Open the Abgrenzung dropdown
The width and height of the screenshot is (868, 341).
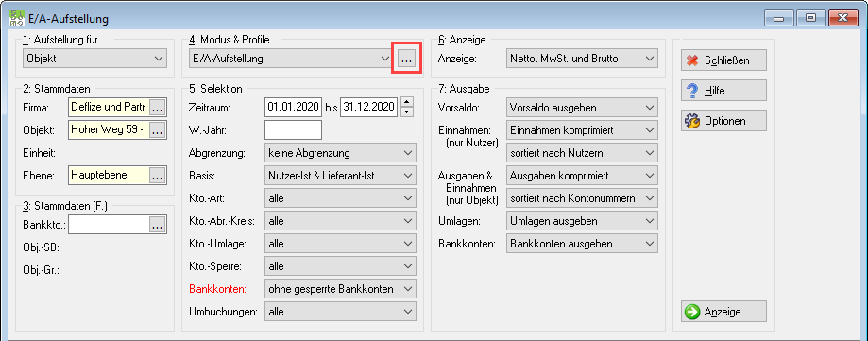tap(340, 153)
